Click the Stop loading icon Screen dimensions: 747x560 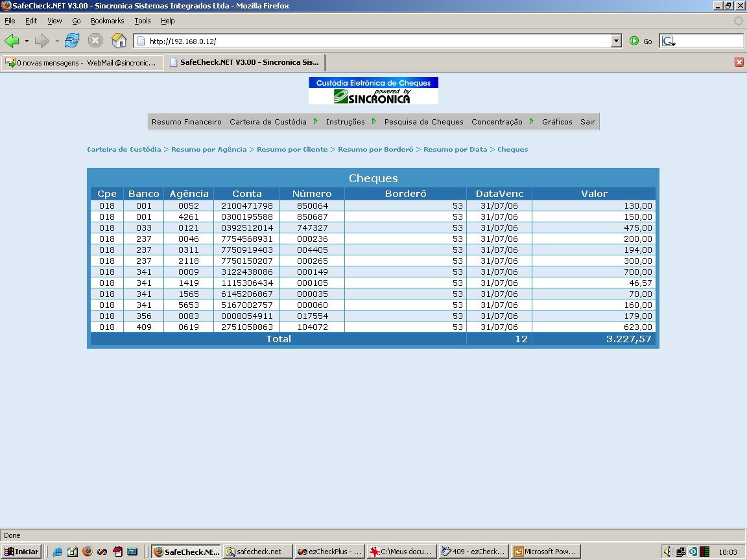click(x=95, y=41)
